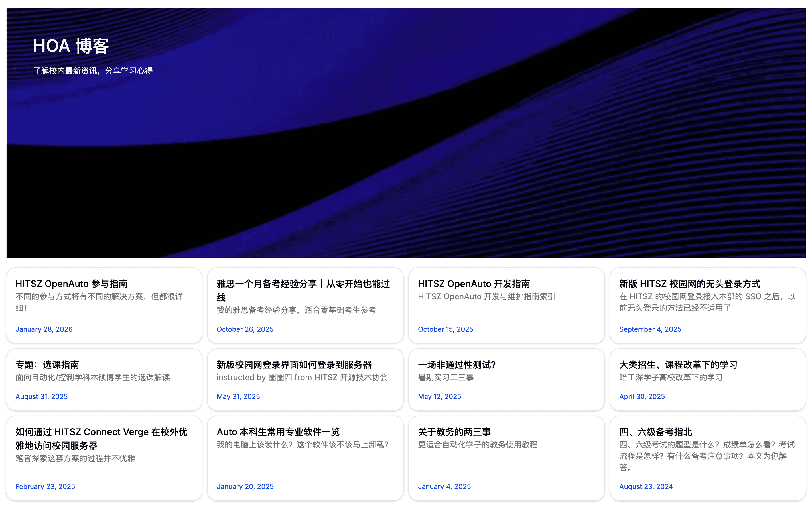Click the date 'August 31, 2025'
The image size is (812, 505).
(x=41, y=396)
